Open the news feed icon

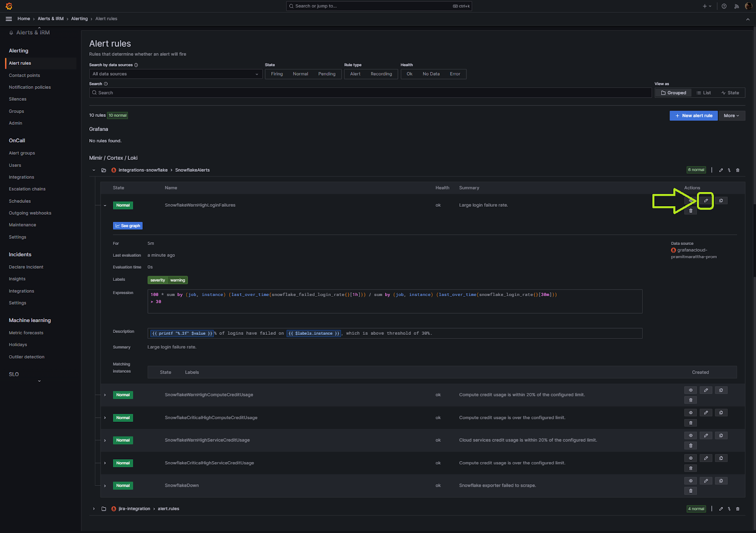(x=736, y=6)
